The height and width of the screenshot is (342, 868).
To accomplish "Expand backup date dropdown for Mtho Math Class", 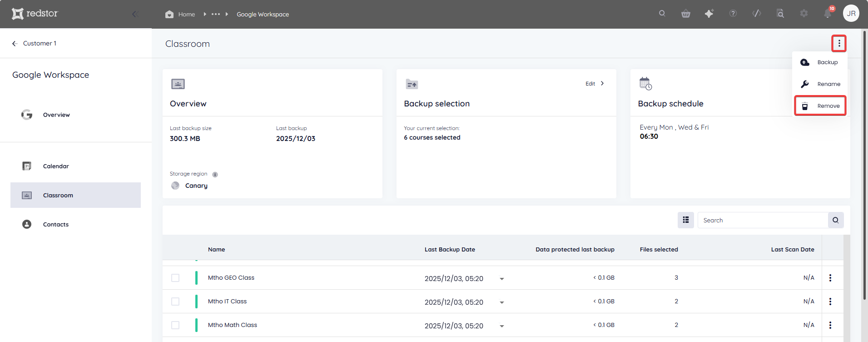I will 502,326.
